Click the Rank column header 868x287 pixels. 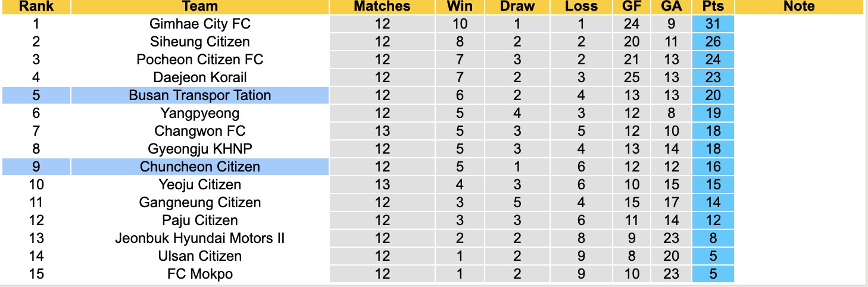(36, 7)
